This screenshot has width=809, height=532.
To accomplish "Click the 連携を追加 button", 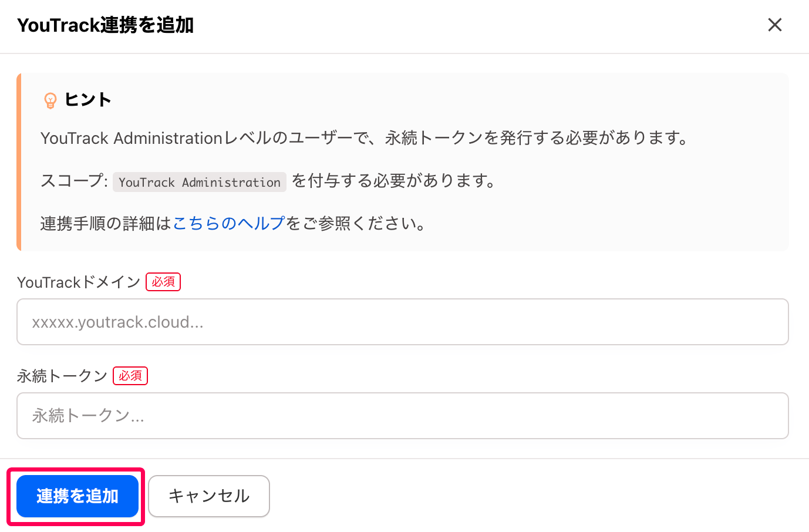I will coord(77,496).
